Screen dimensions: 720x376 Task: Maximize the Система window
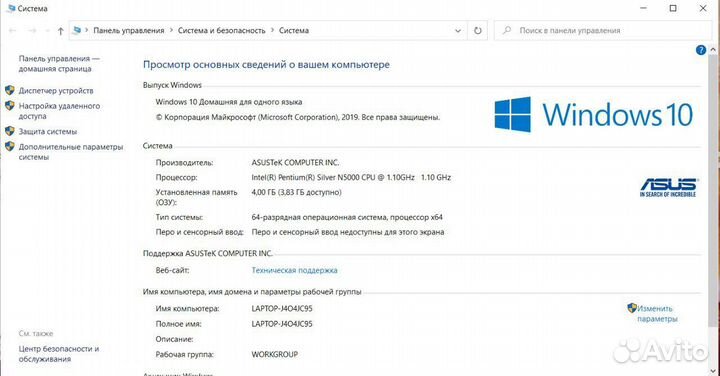tap(673, 8)
